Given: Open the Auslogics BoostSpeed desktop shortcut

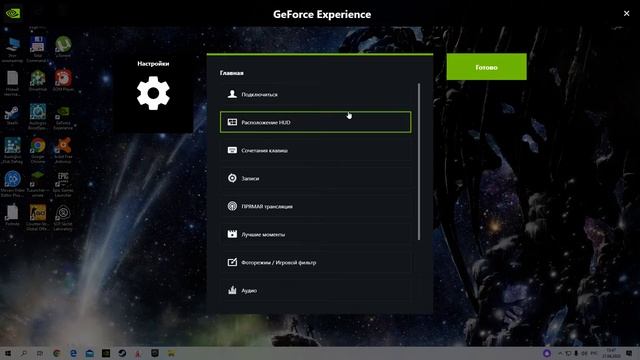Looking at the screenshot, I should pos(38,117).
